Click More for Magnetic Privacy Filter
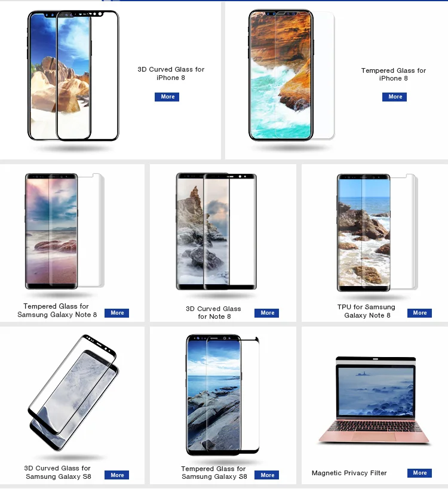 [x=419, y=473]
